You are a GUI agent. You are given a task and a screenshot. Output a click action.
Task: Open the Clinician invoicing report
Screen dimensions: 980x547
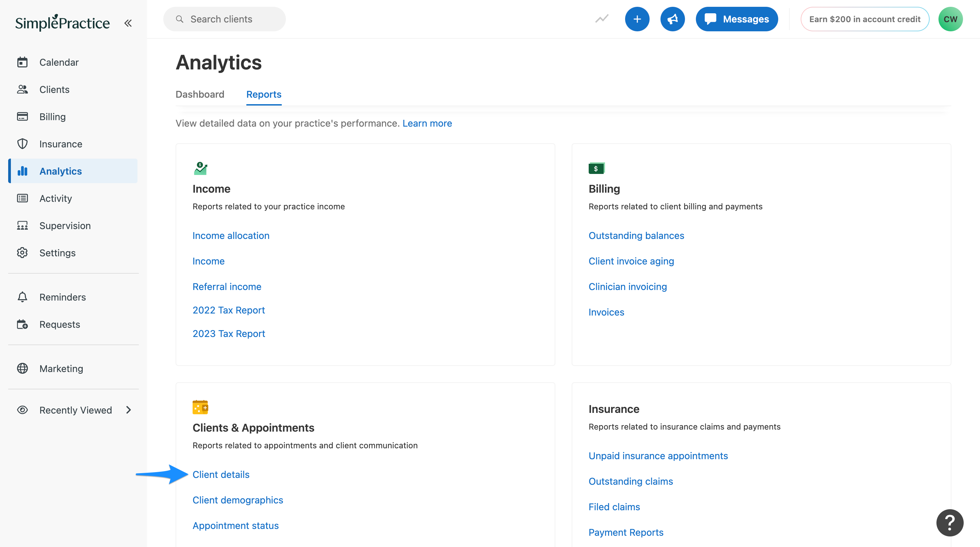pyautogui.click(x=628, y=287)
